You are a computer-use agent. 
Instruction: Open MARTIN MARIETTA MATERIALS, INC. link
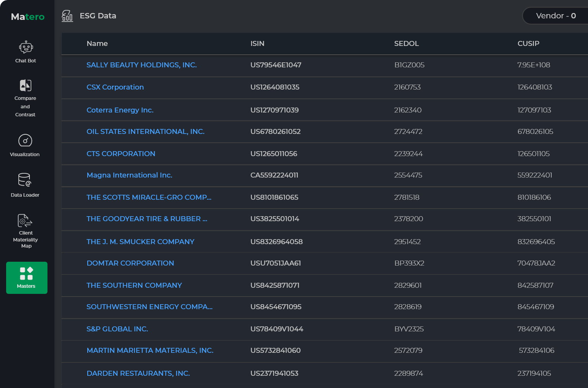[150, 351]
